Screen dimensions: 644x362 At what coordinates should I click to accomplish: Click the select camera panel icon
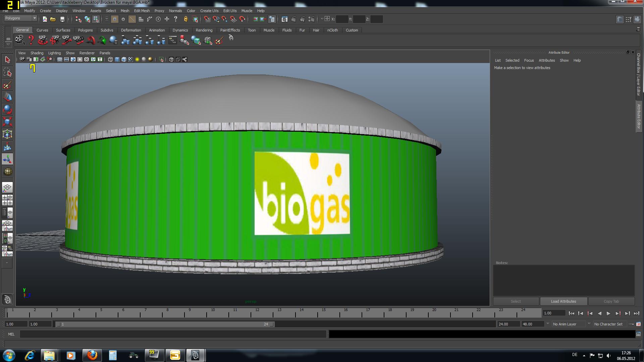tap(22, 59)
